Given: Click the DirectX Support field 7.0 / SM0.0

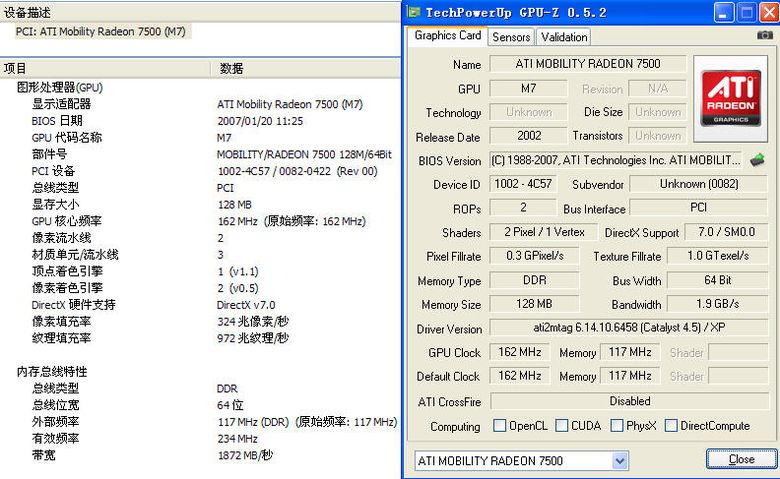Looking at the screenshot, I should pos(726,232).
